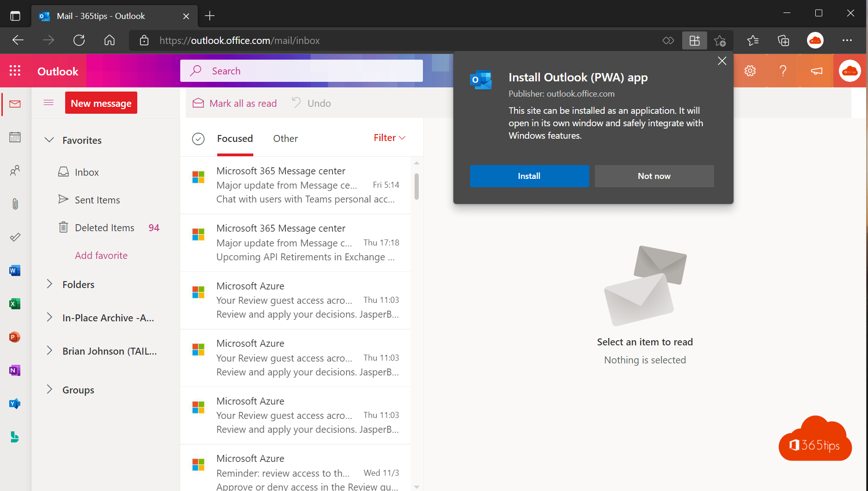Open PowerPoint from the sidebar

(x=14, y=337)
